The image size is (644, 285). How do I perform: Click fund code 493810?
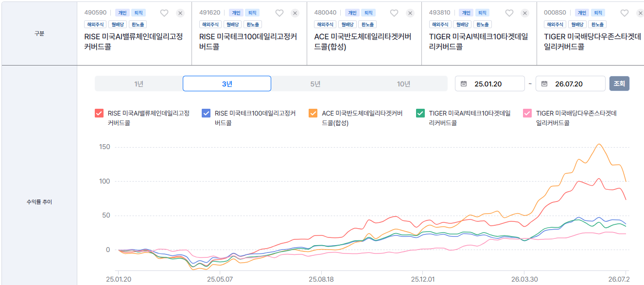[439, 13]
